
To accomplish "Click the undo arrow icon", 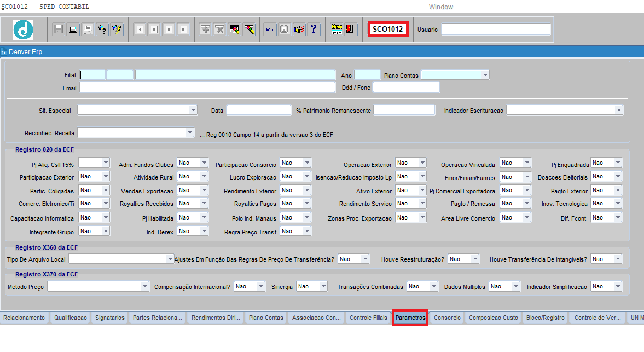I will pyautogui.click(x=269, y=30).
